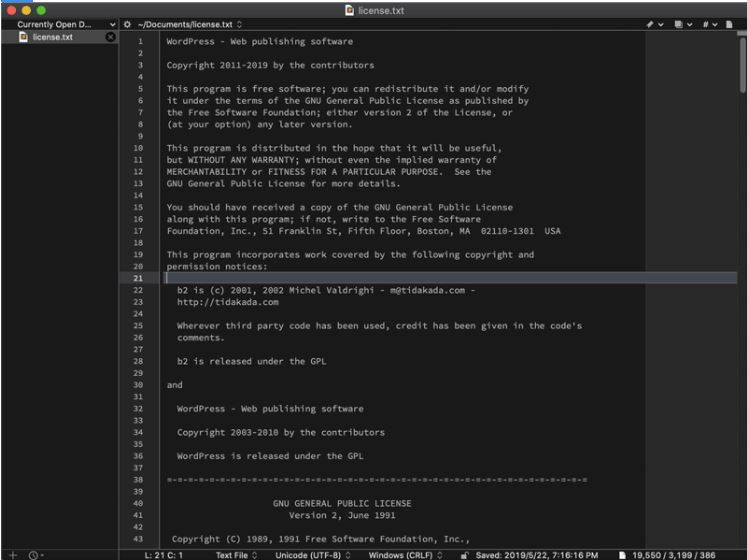Click the plus add button at bottom left
This screenshot has width=747, height=560.
(x=13, y=555)
